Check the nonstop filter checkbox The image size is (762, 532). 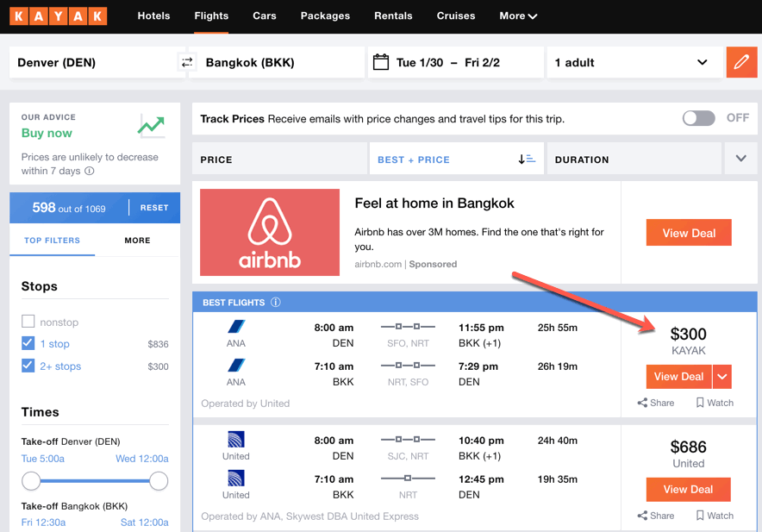[28, 322]
